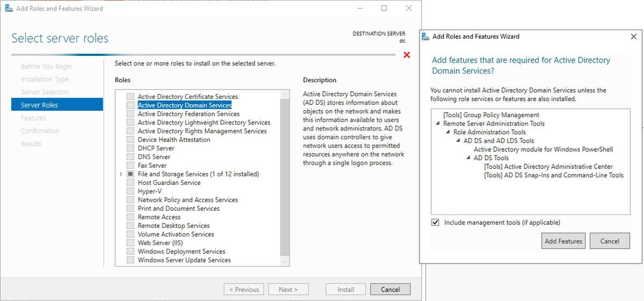Collapse AD DS and AD LDS Tools
The image size is (644, 301).
pyautogui.click(x=458, y=141)
